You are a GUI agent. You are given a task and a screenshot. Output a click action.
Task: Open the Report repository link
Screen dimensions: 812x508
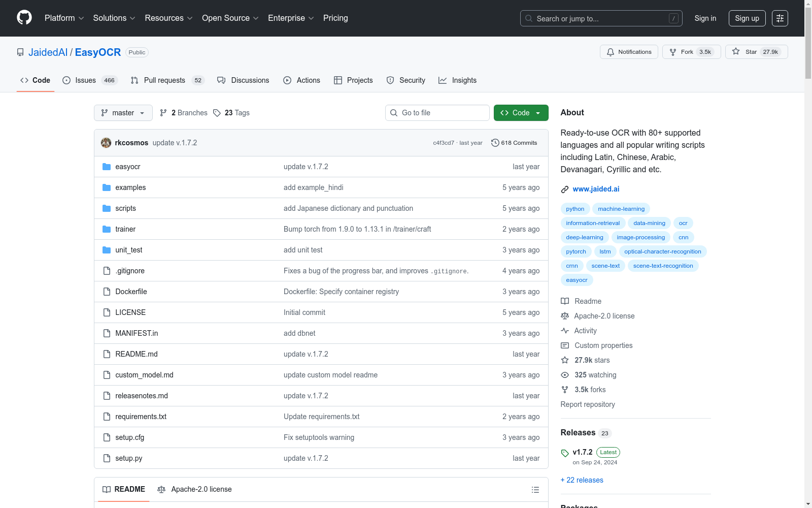click(x=588, y=404)
